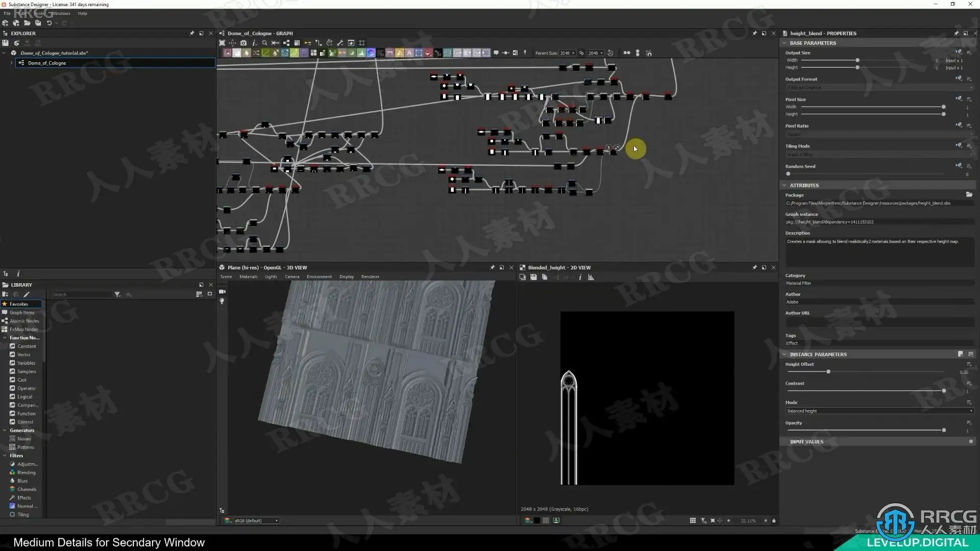Open Materials menu in 3D view
The width and height of the screenshot is (980, 551).
pos(249,277)
